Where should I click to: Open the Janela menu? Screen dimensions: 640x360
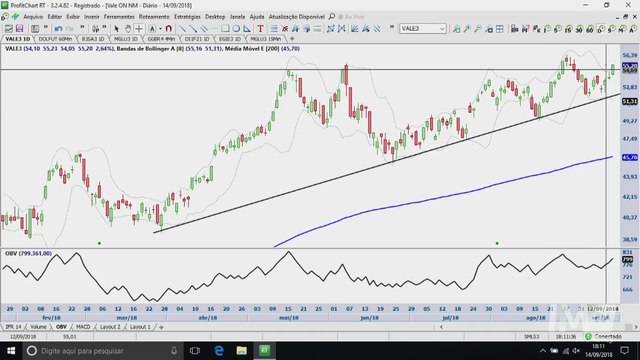coord(238,17)
